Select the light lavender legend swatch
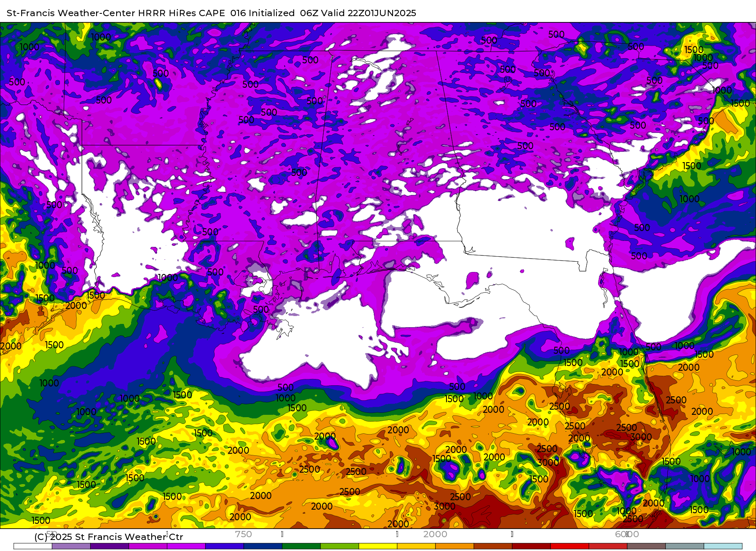This screenshot has height=551, width=756. point(71,546)
